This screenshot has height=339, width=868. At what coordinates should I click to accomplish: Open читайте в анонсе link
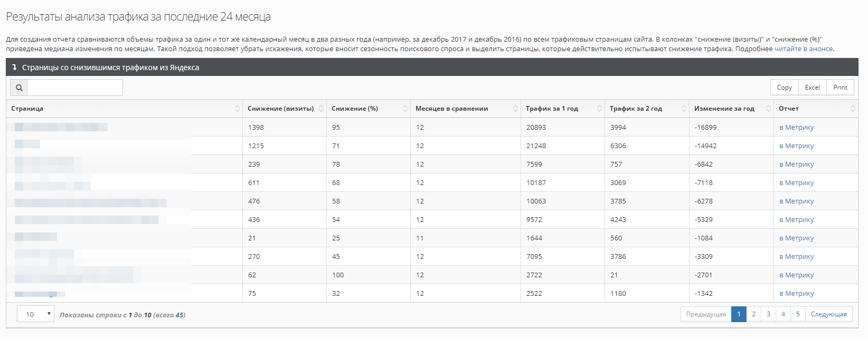804,49
